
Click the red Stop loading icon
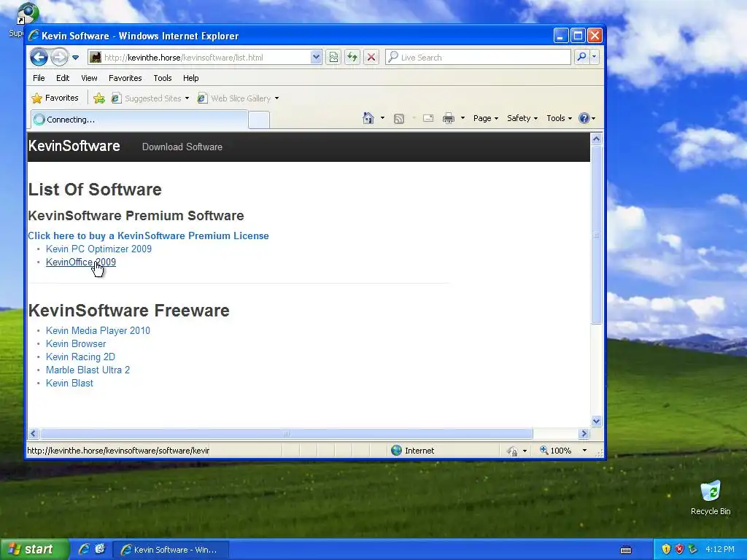pyautogui.click(x=371, y=57)
